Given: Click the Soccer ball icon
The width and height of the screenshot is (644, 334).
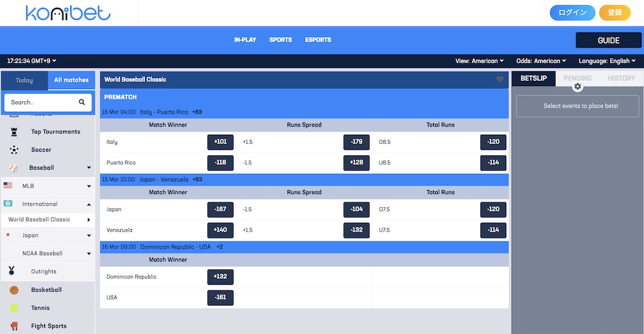Looking at the screenshot, I should [14, 150].
